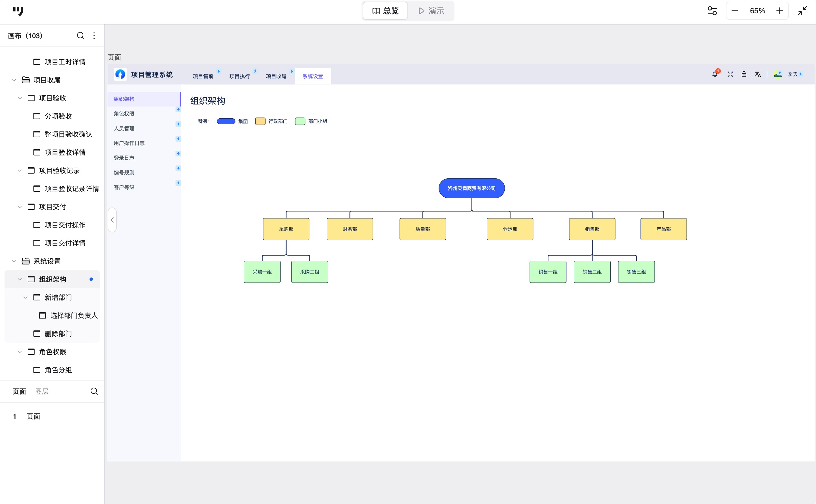Viewport: 816px width, 504px height.
Task: Open the 项目收尾 top tab
Action: 276,76
